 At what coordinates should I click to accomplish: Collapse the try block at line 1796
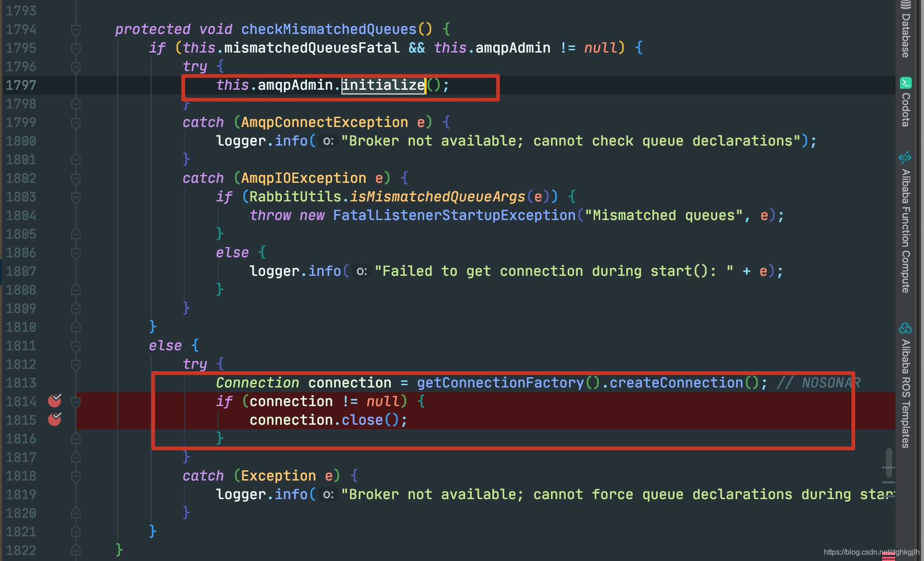pyautogui.click(x=76, y=67)
